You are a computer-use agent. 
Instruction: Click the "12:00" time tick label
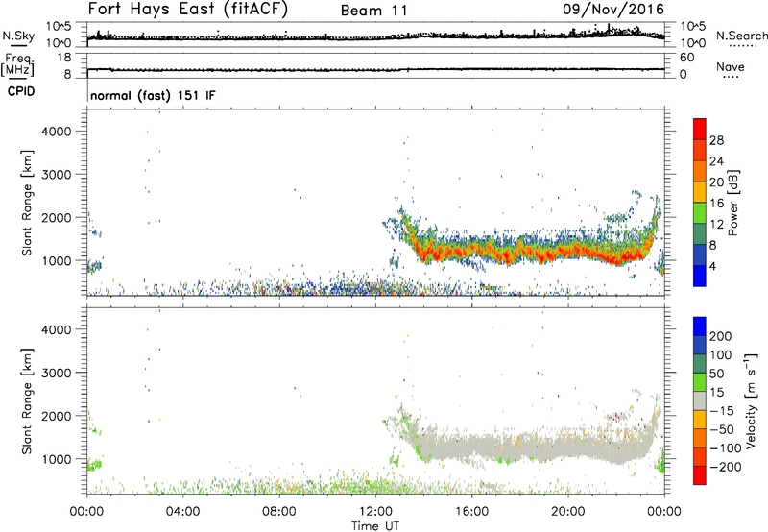[375, 512]
